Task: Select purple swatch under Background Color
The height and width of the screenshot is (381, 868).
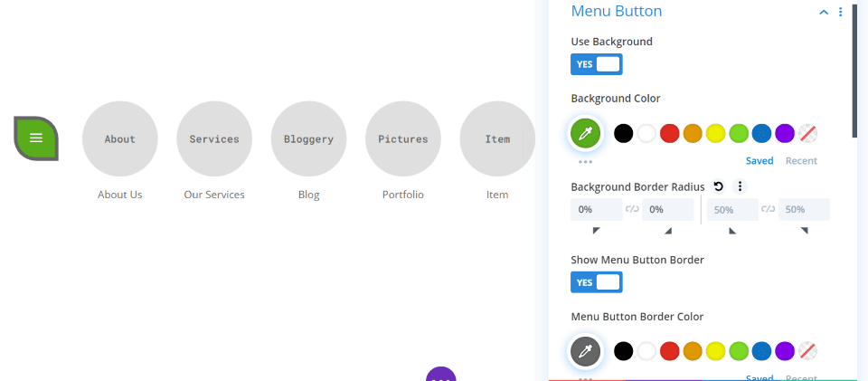Action: [785, 133]
